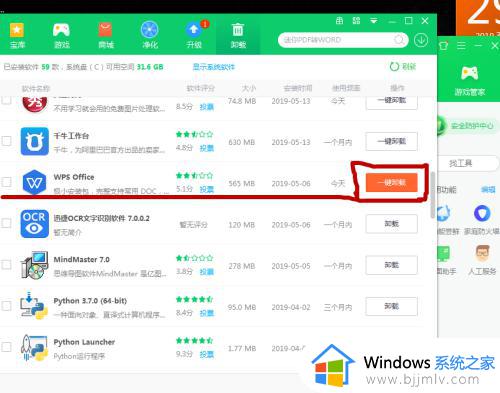500x393 pixels.
Task: Click the magnifier icon in the search box
Action: (399, 40)
